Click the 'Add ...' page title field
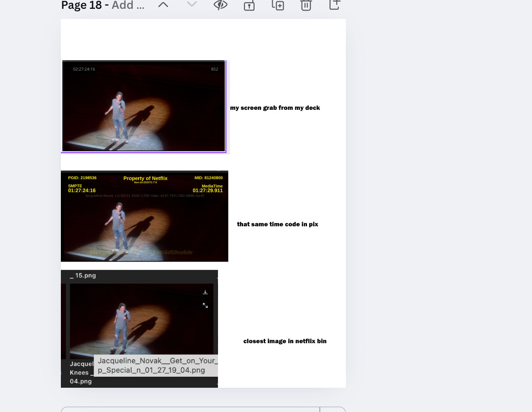This screenshot has width=532, height=412. [x=128, y=5]
